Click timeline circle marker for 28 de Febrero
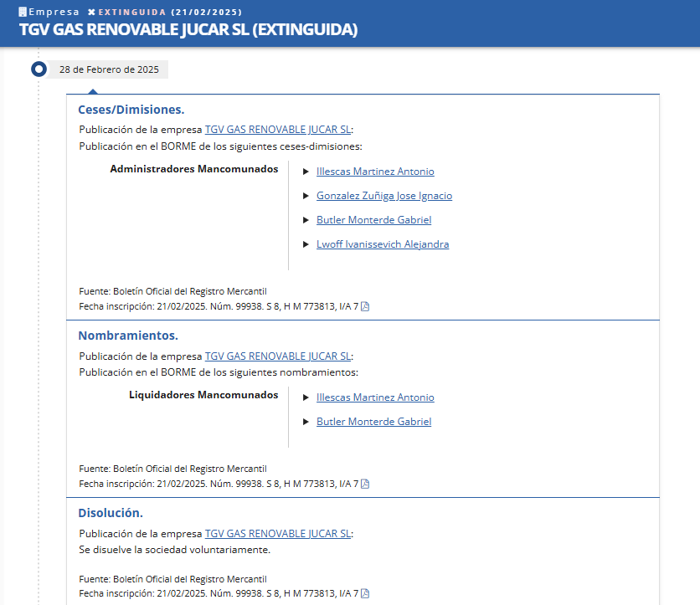 pos(39,69)
